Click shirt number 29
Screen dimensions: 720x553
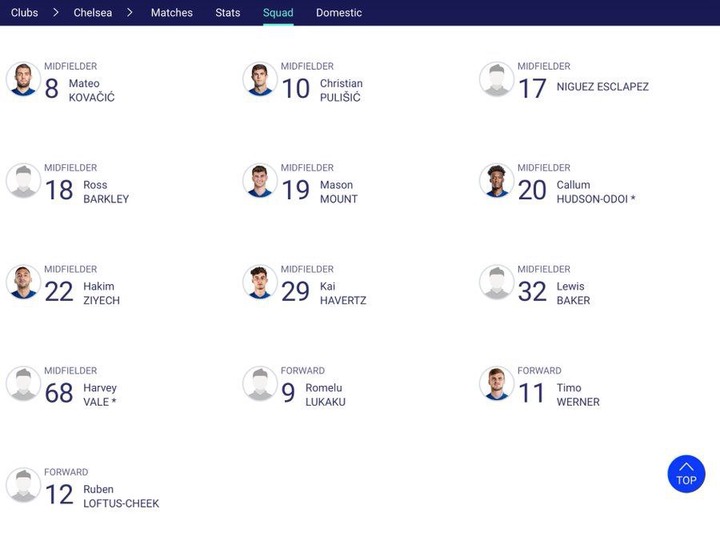(x=296, y=292)
